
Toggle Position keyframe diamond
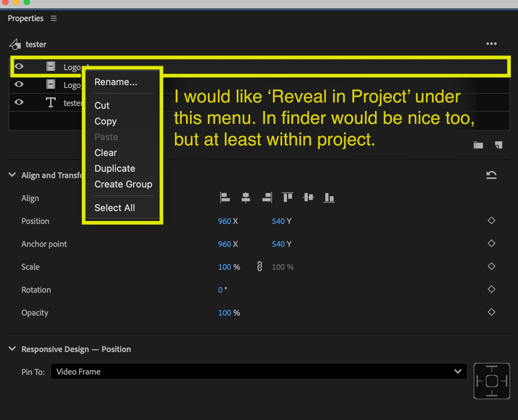(x=492, y=220)
